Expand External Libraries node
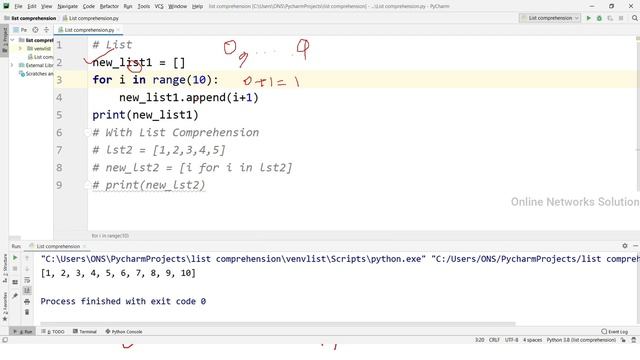The height and width of the screenshot is (360, 640). (13, 65)
